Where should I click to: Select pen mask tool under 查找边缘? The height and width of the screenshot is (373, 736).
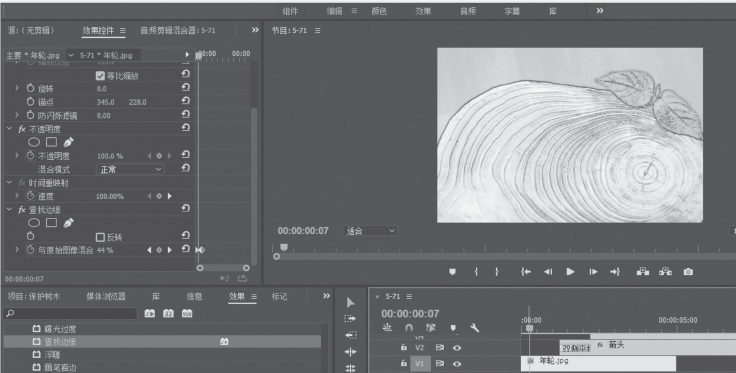[69, 223]
